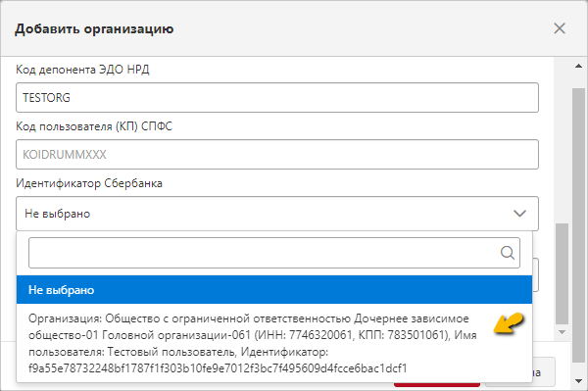Close the Добавить организацию dialog
Image resolution: width=588 pixels, height=391 pixels.
(x=560, y=28)
